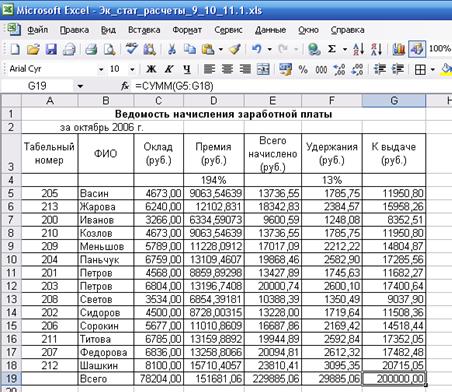Open Print Preview from the toolbar
This screenshot has height=392, width=452.
pyautogui.click(x=109, y=49)
